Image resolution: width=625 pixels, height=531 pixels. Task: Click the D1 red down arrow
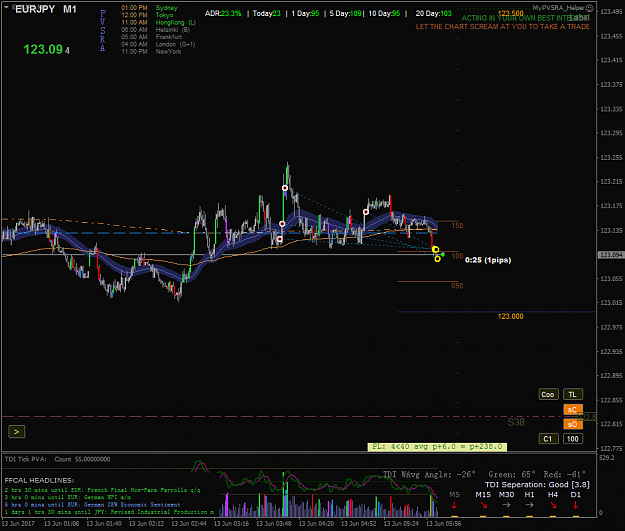tap(575, 505)
